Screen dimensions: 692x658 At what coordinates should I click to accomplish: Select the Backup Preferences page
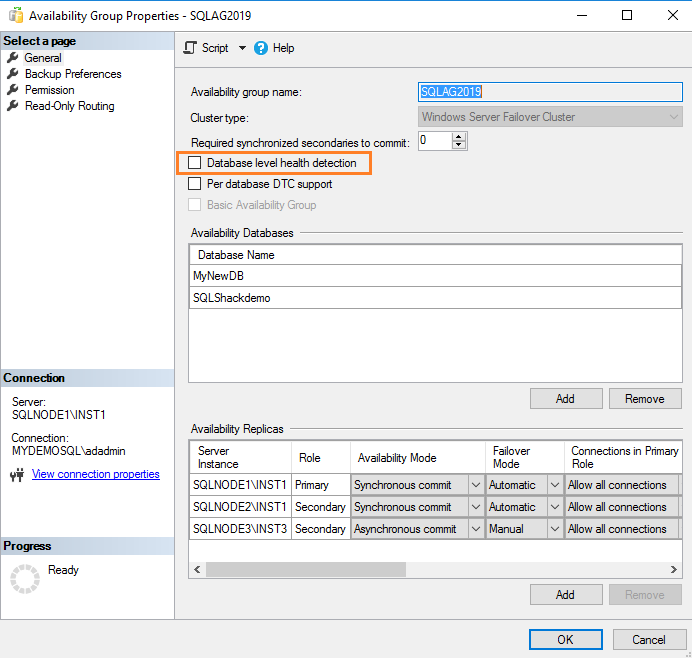tap(73, 74)
